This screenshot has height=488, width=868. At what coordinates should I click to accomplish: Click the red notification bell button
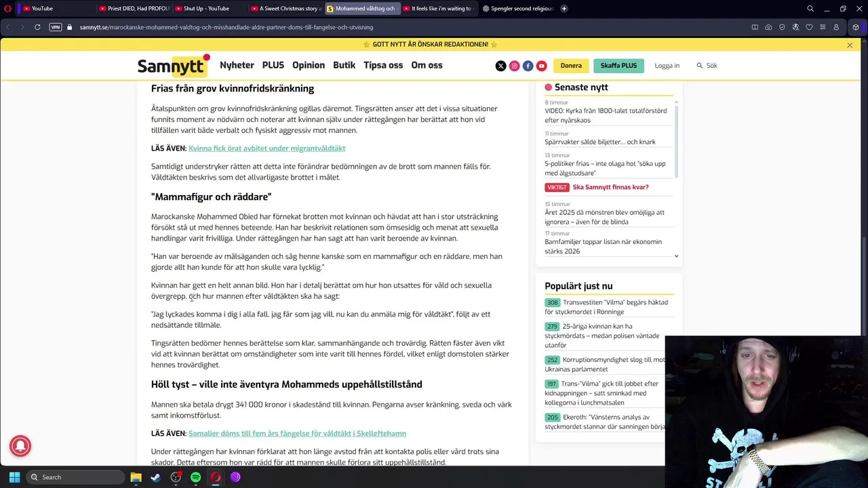(20, 446)
